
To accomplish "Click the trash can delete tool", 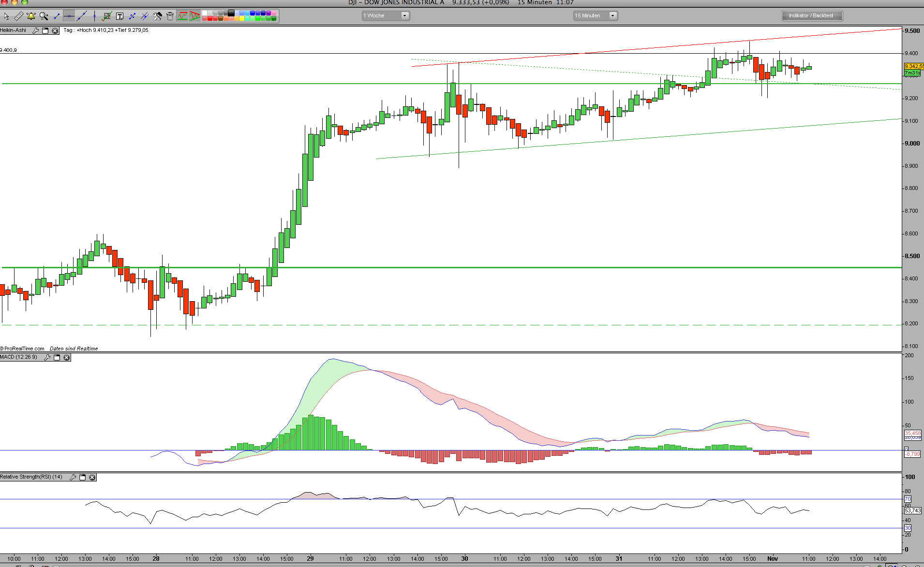I will pyautogui.click(x=170, y=16).
